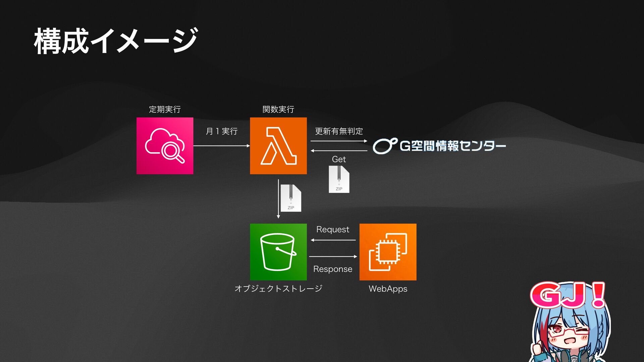Click the ZIP file under Get label
The width and height of the screenshot is (644, 362).
339,180
